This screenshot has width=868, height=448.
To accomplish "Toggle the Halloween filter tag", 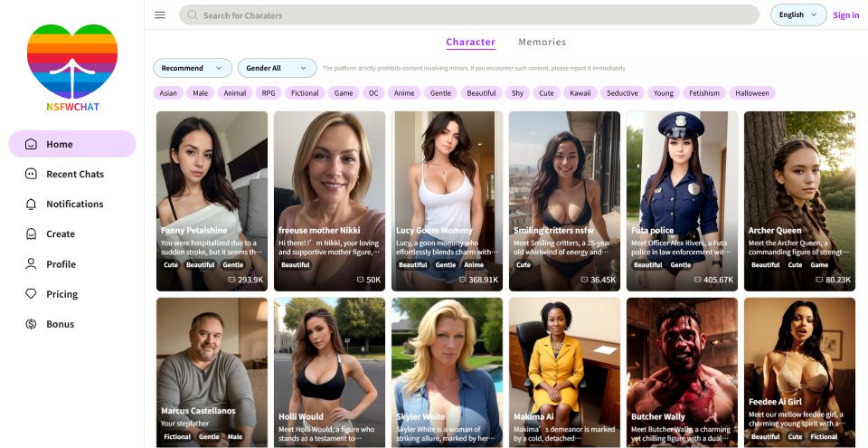I will coord(751,93).
